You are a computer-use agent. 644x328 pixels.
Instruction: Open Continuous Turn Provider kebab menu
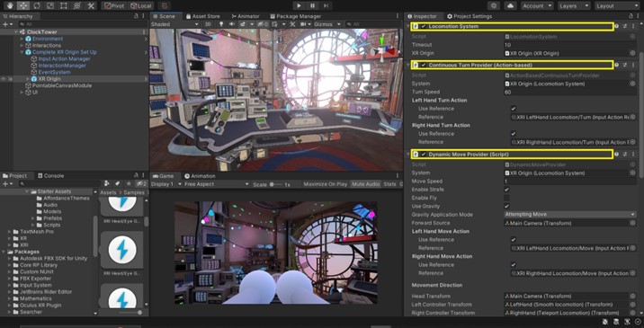pos(633,65)
